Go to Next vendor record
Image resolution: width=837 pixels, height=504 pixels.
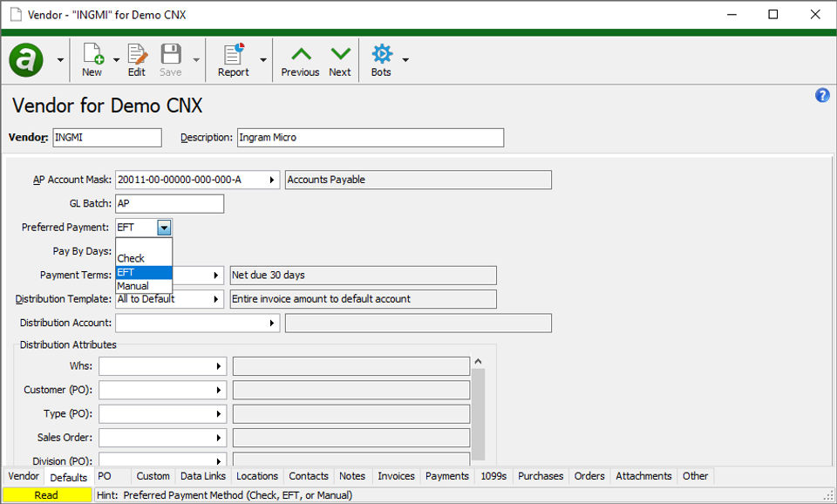coord(340,60)
